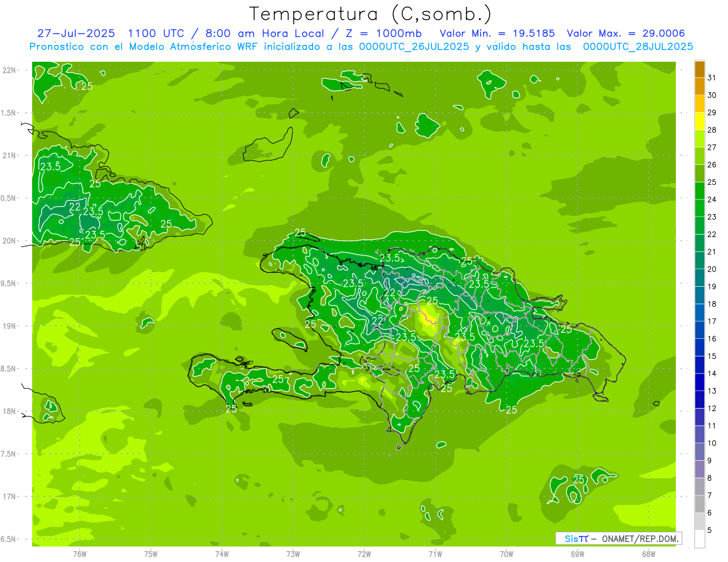Click the "17N" latitude axis label
This screenshot has width=728, height=562.
click(10, 497)
